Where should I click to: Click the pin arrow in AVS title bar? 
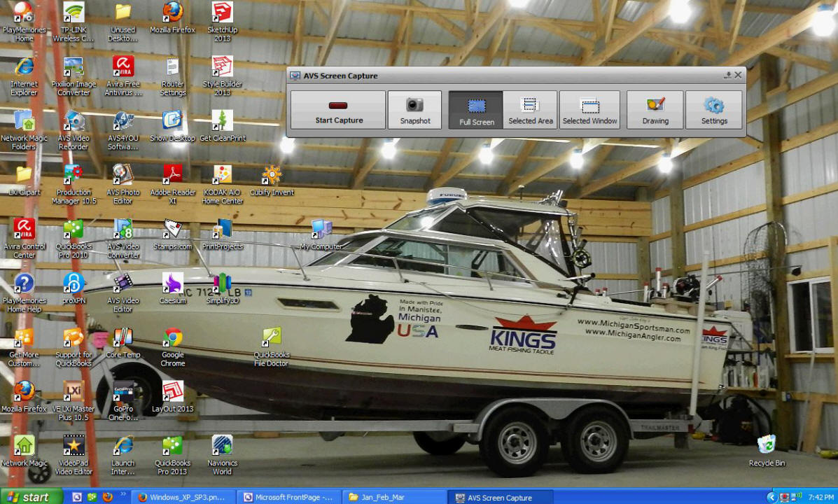pos(727,76)
